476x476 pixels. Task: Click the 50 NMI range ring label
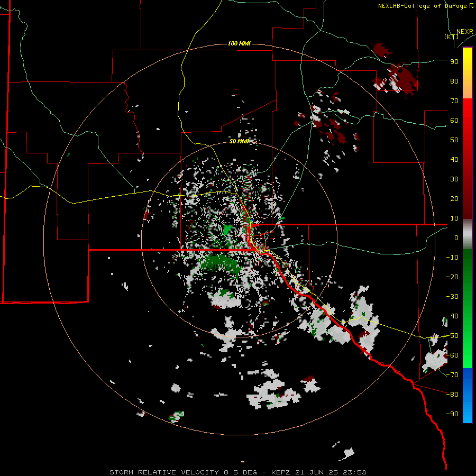(239, 141)
